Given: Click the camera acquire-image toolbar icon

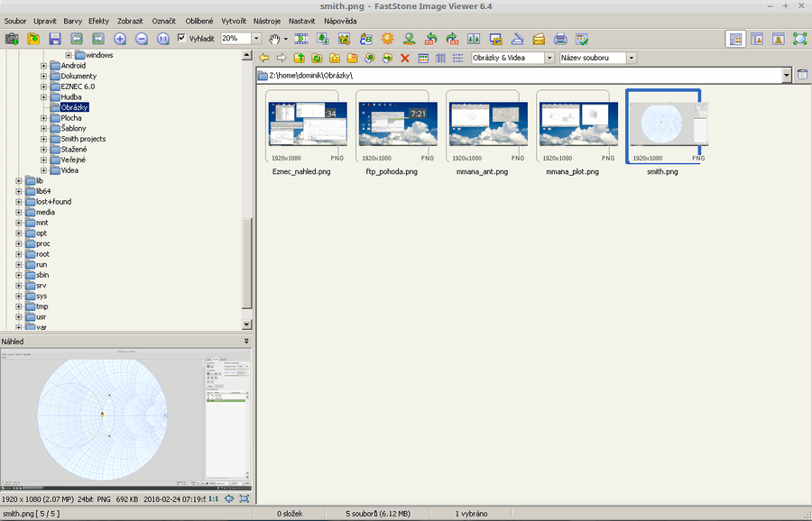Looking at the screenshot, I should 12,39.
